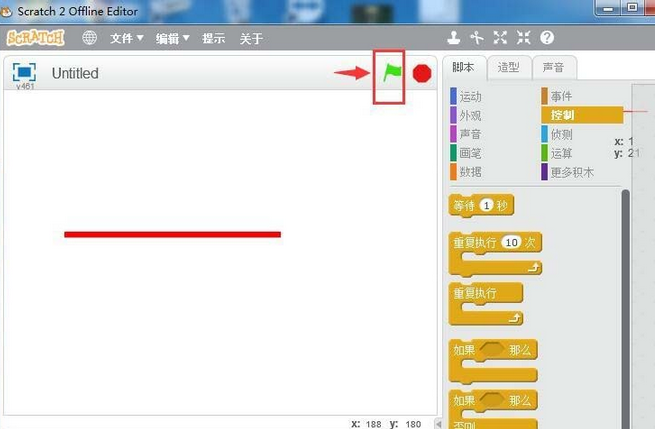Open the 文件 menu
Screen dimensions: 655x429
click(x=126, y=38)
